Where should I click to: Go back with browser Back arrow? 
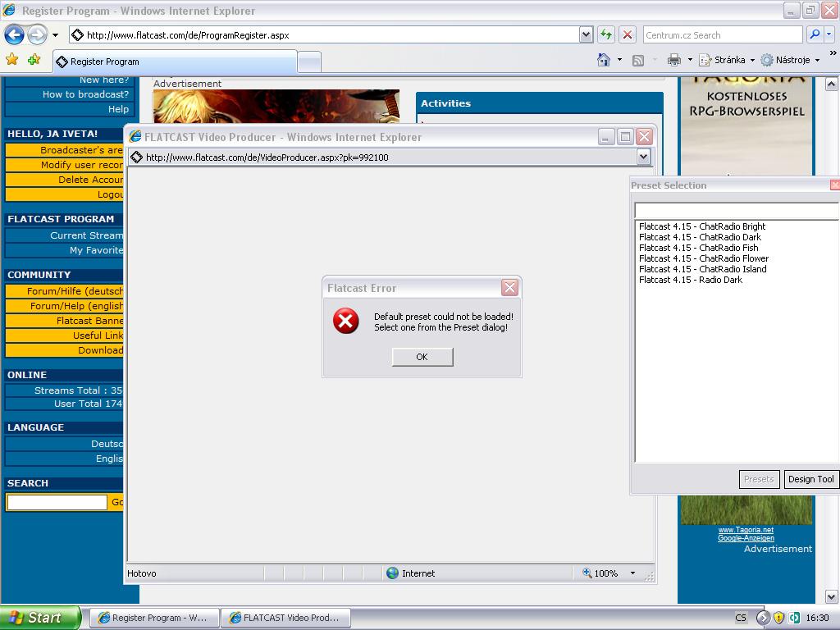(x=14, y=35)
